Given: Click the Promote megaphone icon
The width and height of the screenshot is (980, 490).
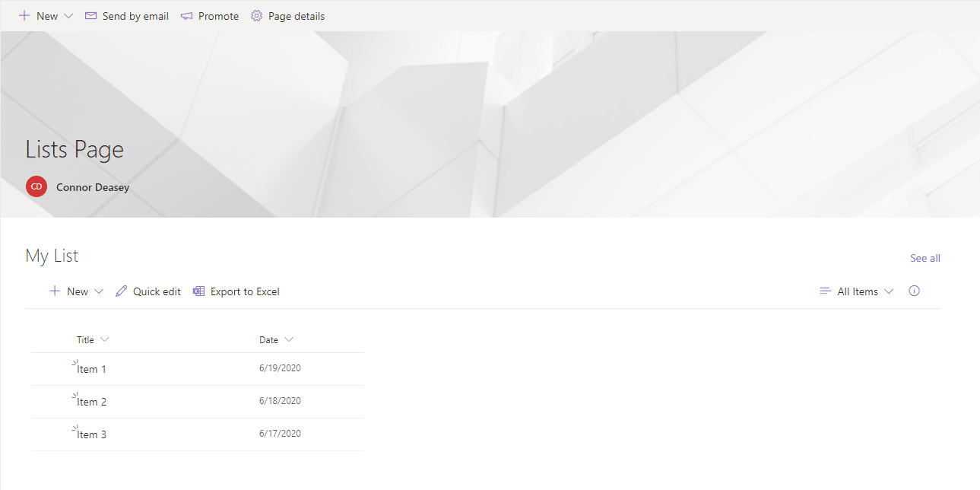Looking at the screenshot, I should (186, 16).
